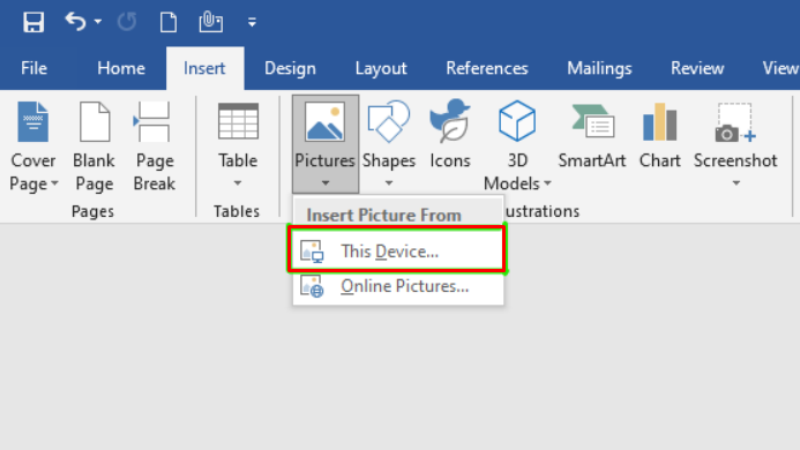Switch to the Design tab

point(290,68)
